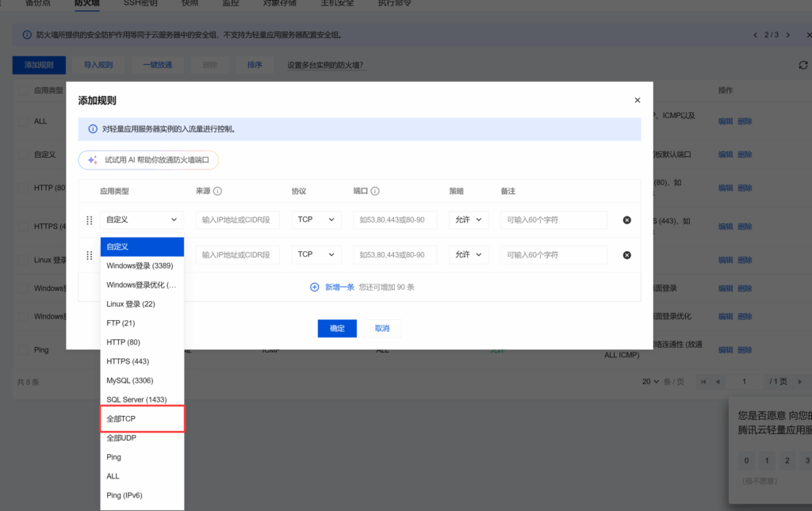Click 导入规则 button
This screenshot has height=511, width=812.
tap(98, 65)
